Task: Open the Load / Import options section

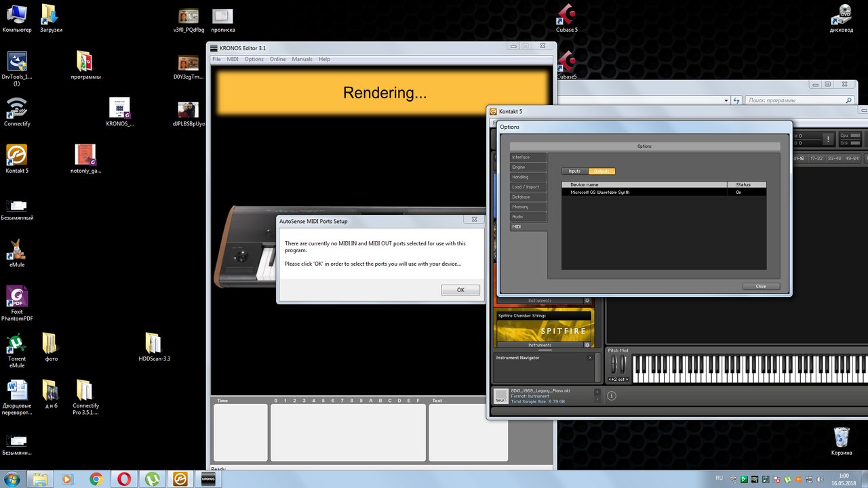Action: [528, 187]
